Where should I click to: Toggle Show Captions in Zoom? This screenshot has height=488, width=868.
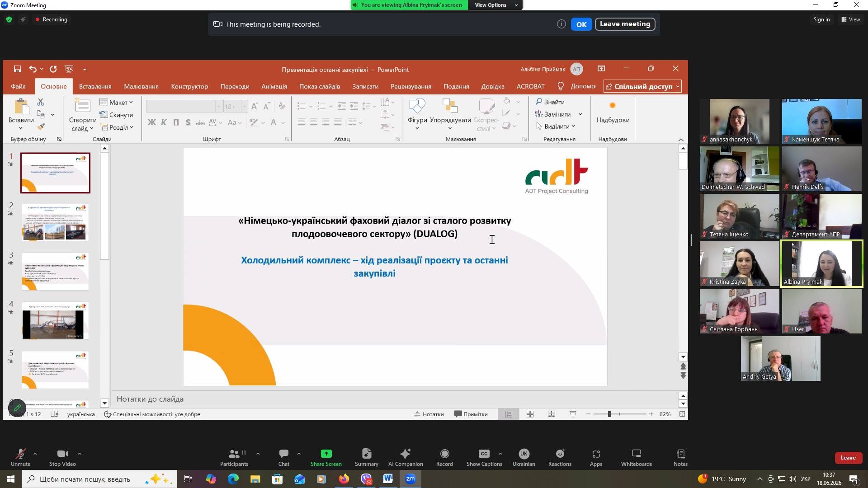(x=484, y=457)
